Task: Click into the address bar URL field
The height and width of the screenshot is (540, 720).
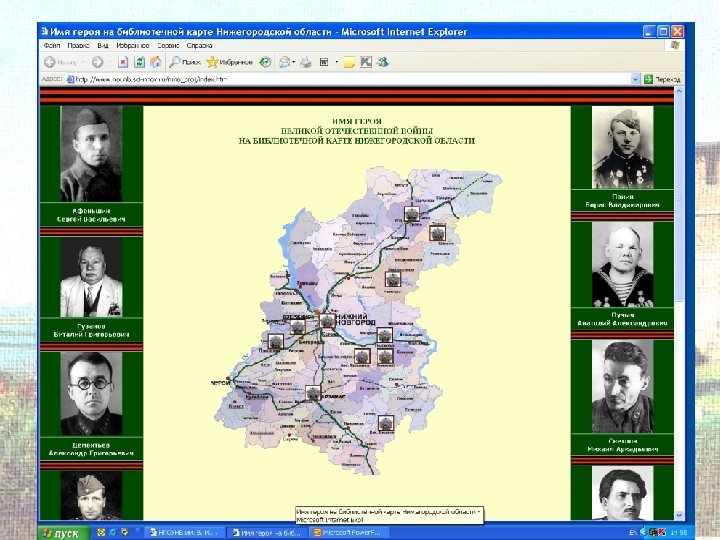Action: (x=349, y=79)
